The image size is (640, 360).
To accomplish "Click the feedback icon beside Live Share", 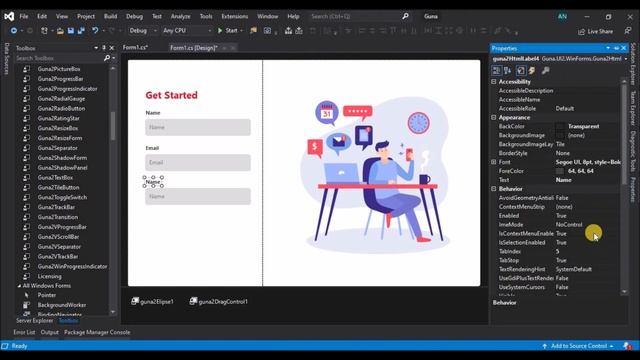I will point(627,31).
